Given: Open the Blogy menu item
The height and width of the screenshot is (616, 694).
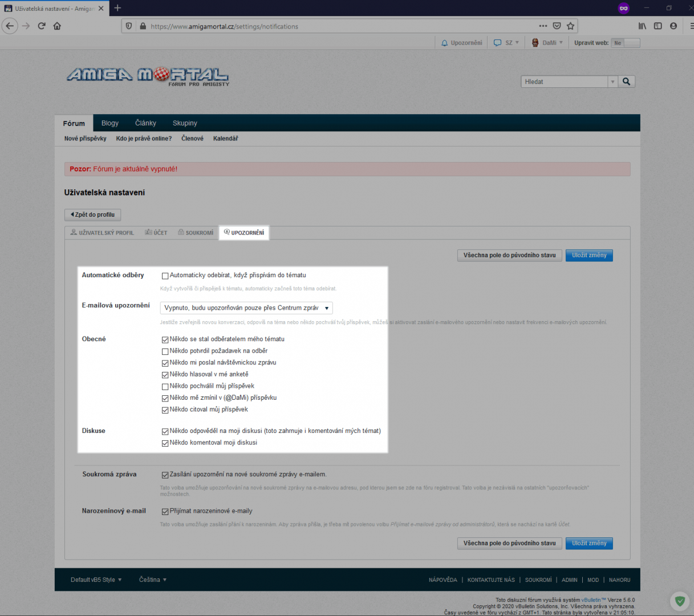Looking at the screenshot, I should coord(110,123).
